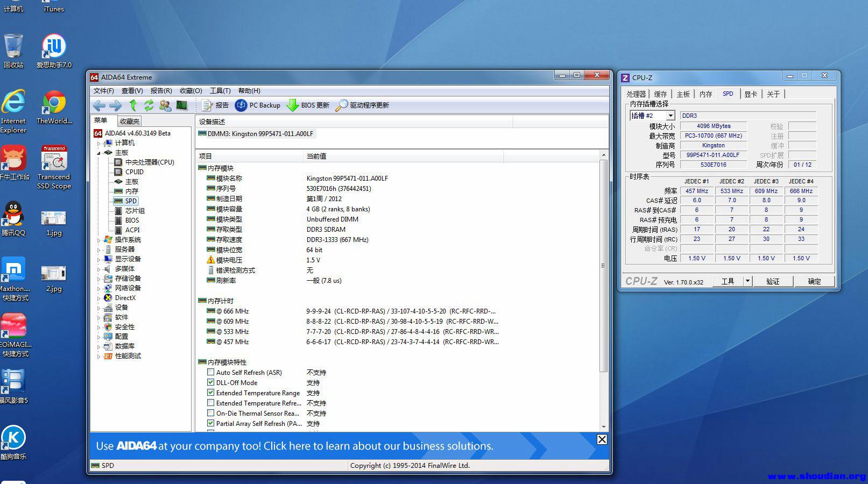Image resolution: width=868 pixels, height=484 pixels.
Task: Open the 工具(T) menu
Action: coord(220,91)
